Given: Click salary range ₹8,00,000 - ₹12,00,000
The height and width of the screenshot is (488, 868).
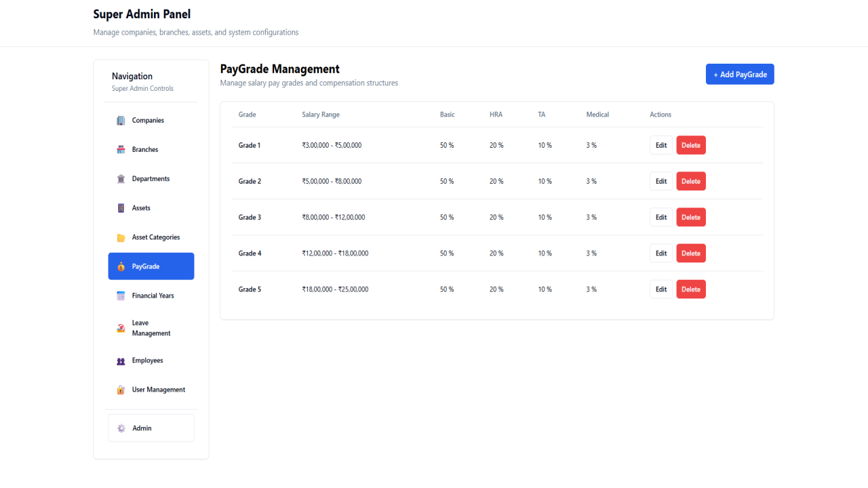Looking at the screenshot, I should pyautogui.click(x=334, y=217).
